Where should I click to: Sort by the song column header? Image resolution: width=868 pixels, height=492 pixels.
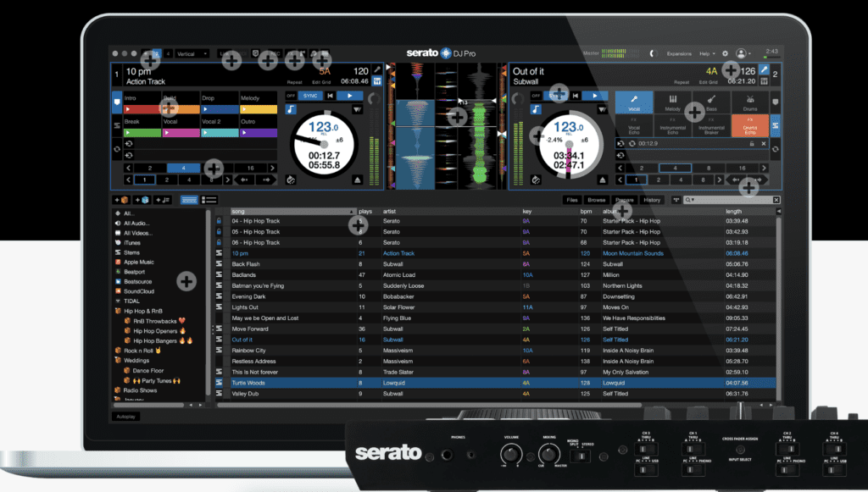click(x=293, y=211)
